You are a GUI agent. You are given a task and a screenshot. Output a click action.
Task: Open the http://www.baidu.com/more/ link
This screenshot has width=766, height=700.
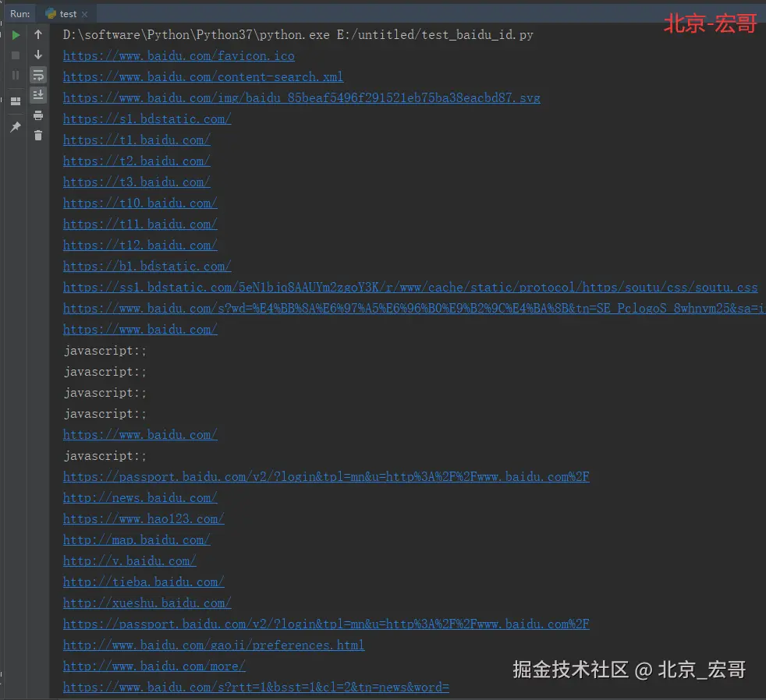(x=154, y=666)
